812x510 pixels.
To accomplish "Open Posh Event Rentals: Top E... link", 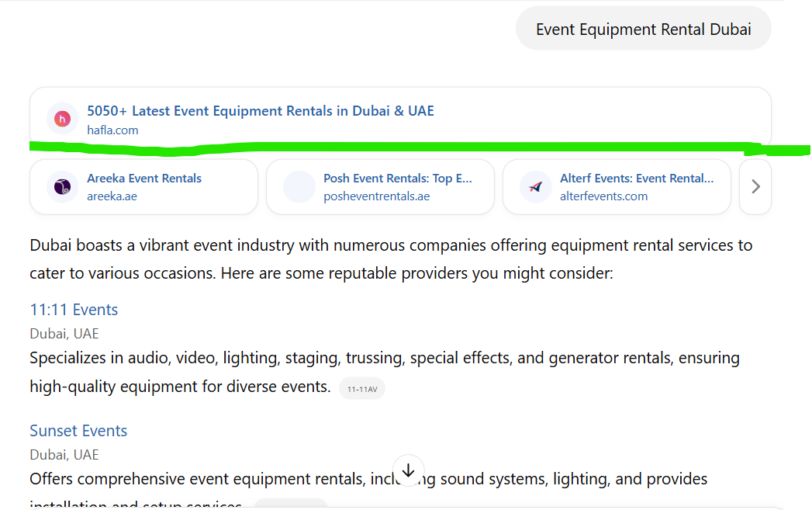I will [x=398, y=179].
